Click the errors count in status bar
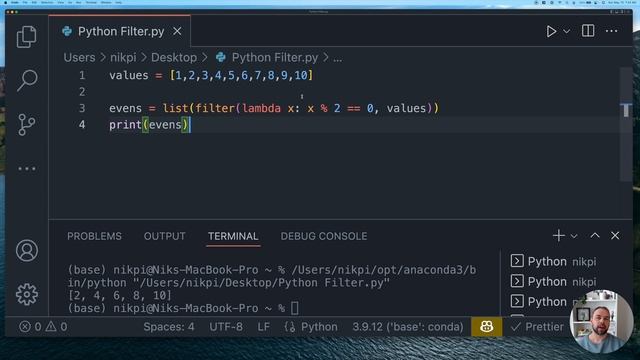 (x=30, y=327)
